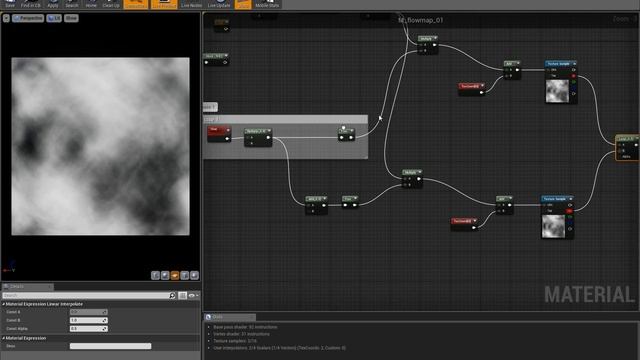Screen dimensions: 640x360
Task: Click the material preview image in viewport
Action: coord(100,146)
